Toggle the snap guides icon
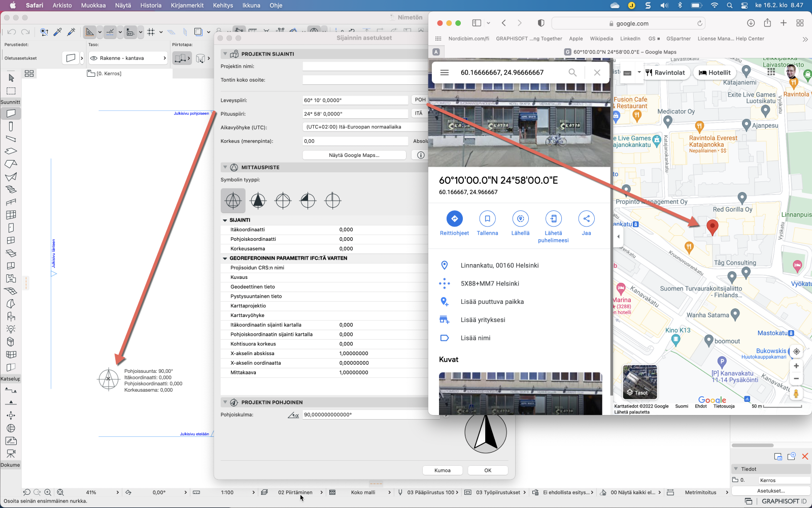Image resolution: width=812 pixels, height=508 pixels. (x=110, y=32)
